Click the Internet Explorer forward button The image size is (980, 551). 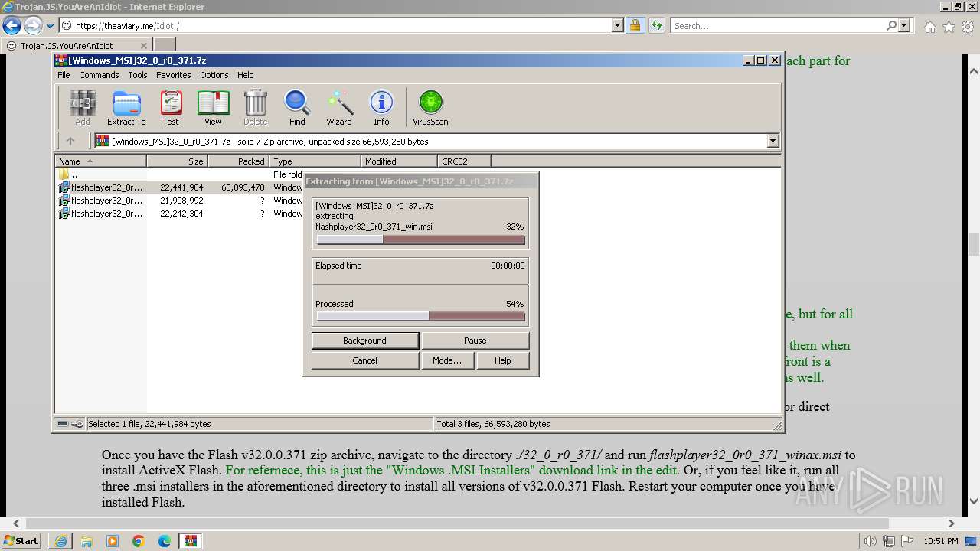(32, 25)
